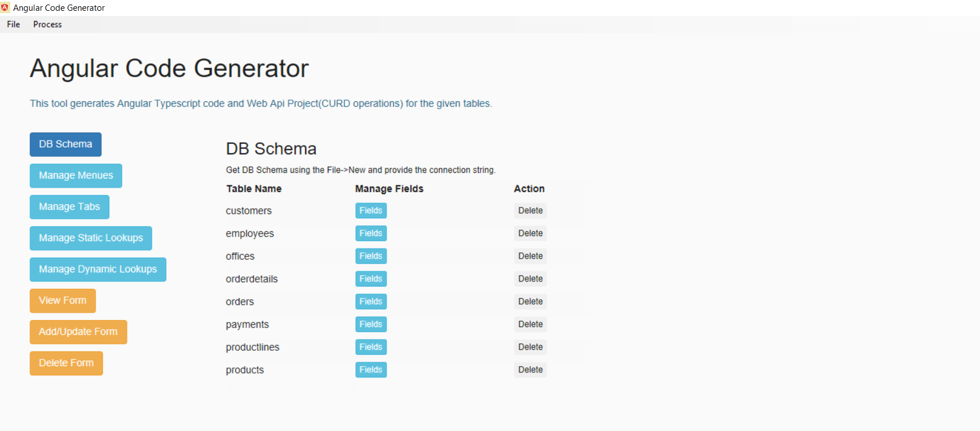Click the Delete Form button

click(x=66, y=363)
